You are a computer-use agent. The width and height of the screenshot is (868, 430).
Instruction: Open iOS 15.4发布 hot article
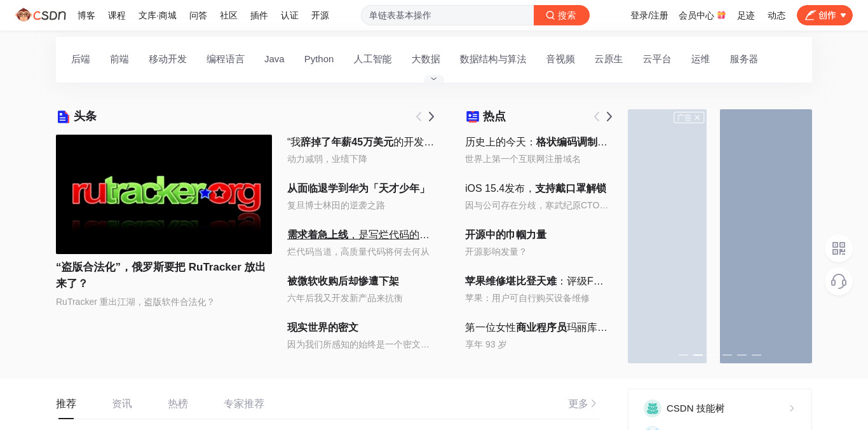click(x=536, y=189)
